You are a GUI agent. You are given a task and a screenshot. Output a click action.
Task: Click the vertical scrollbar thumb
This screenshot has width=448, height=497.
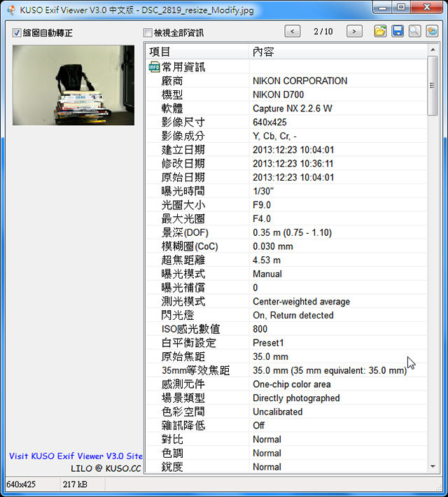pos(433,85)
